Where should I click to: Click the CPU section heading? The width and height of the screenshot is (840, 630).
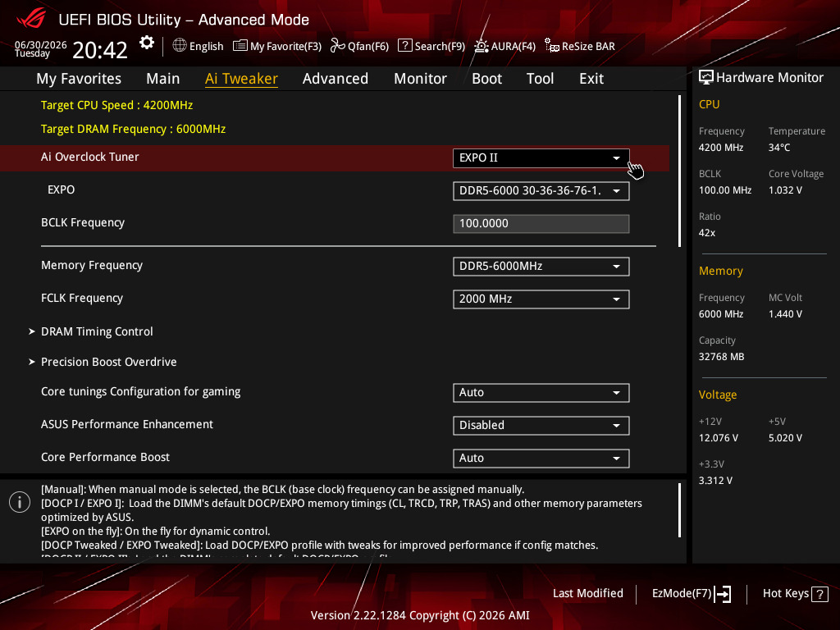tap(709, 104)
